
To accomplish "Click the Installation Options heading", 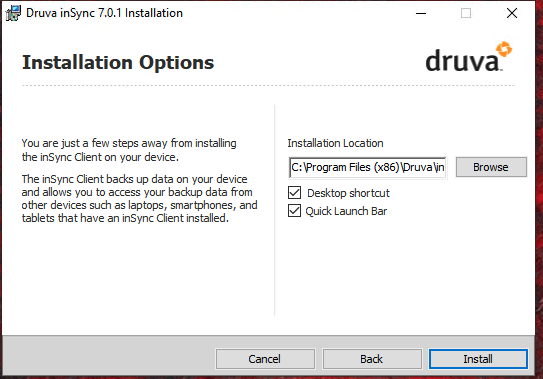I will [118, 63].
